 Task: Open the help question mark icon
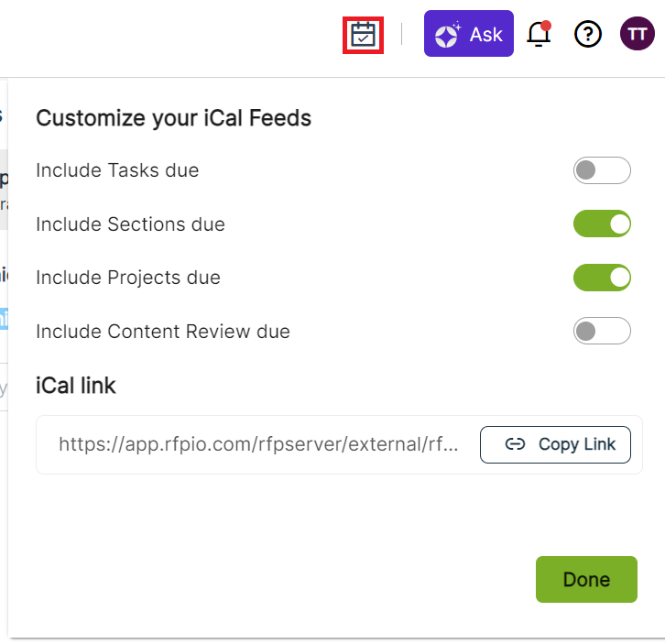click(587, 35)
